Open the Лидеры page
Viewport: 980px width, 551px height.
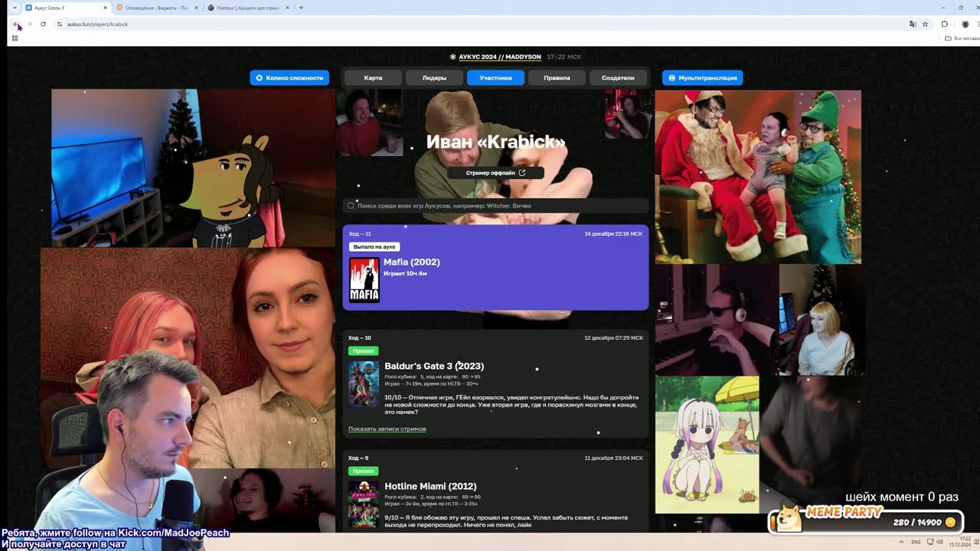[434, 77]
